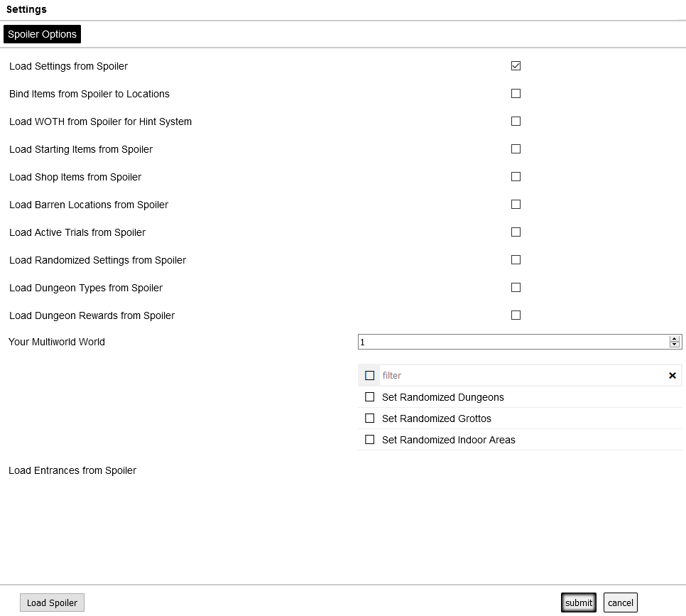Turn on Load Barren Locations from Spoiler
686x616 pixels.
516,205
